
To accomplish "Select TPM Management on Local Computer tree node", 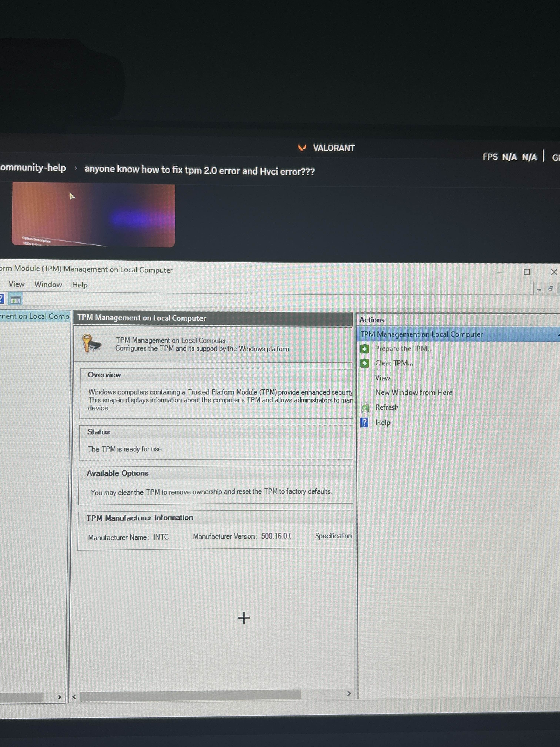I will (x=34, y=316).
